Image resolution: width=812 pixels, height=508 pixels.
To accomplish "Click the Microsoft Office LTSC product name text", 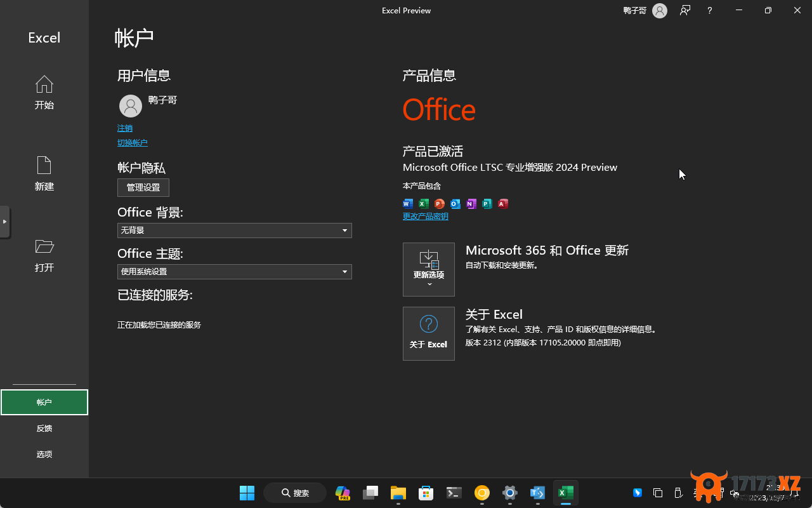I will [x=510, y=168].
